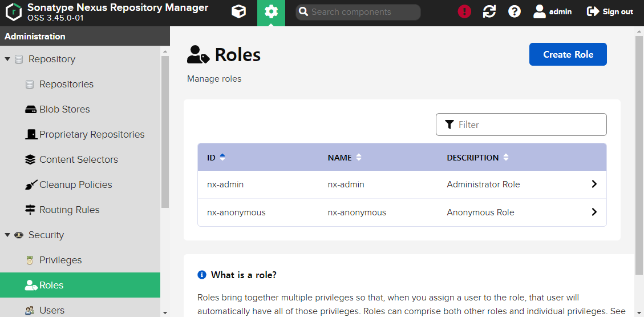Click the Proprietary Repositories door icon
The height and width of the screenshot is (317, 644).
[31, 134]
